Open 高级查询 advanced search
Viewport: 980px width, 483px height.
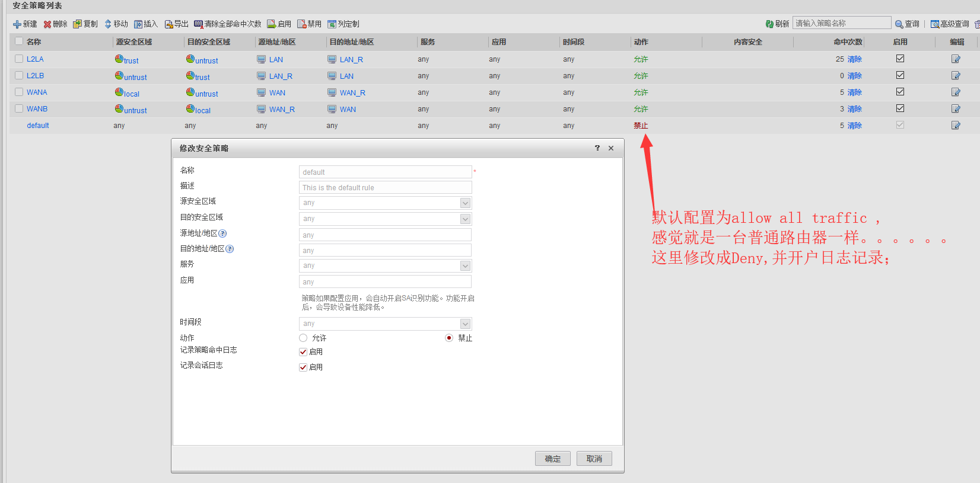pos(950,24)
